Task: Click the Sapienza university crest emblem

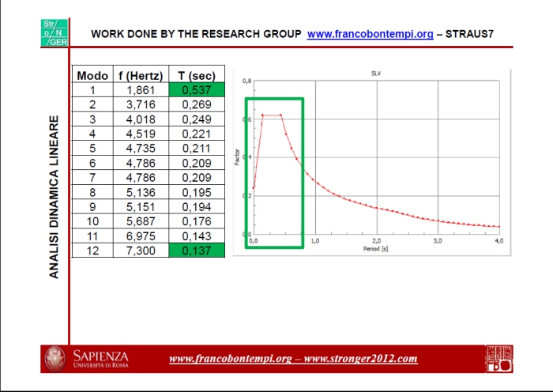Action: point(55,359)
